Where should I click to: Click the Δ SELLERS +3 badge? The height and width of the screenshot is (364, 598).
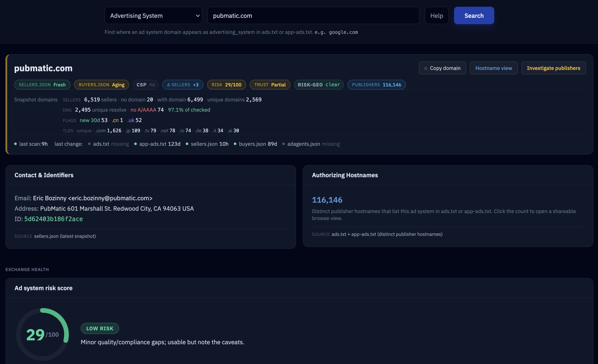(x=183, y=84)
